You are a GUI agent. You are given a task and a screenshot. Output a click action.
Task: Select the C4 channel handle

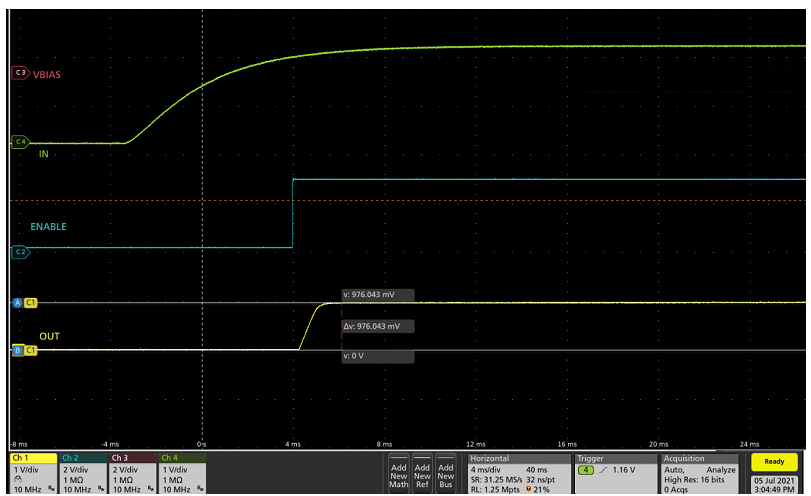click(x=20, y=141)
